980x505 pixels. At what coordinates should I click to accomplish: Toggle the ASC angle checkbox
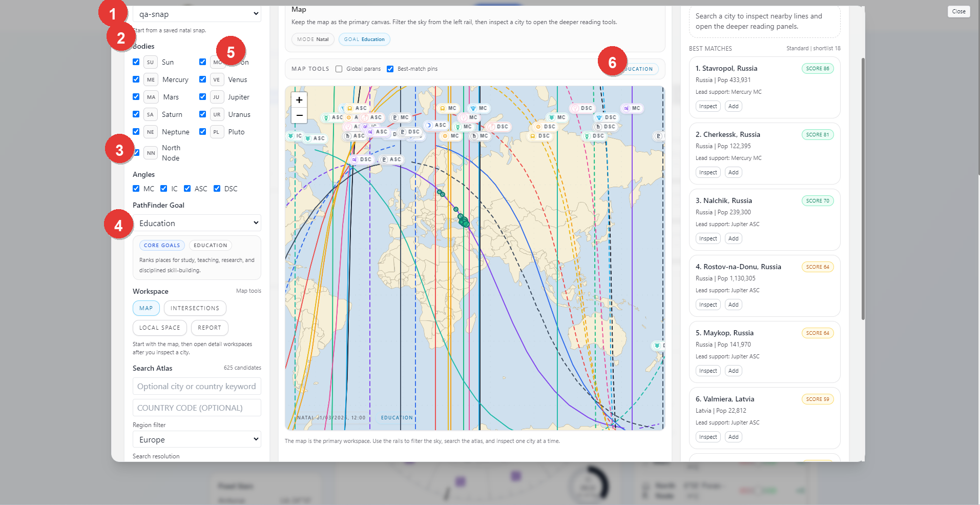pos(187,188)
